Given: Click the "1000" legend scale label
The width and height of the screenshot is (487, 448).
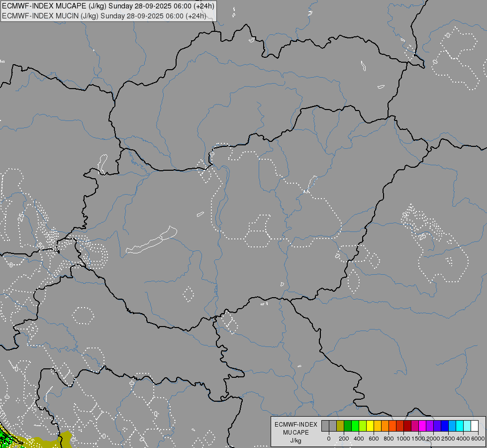Looking at the screenshot, I should (x=403, y=439).
